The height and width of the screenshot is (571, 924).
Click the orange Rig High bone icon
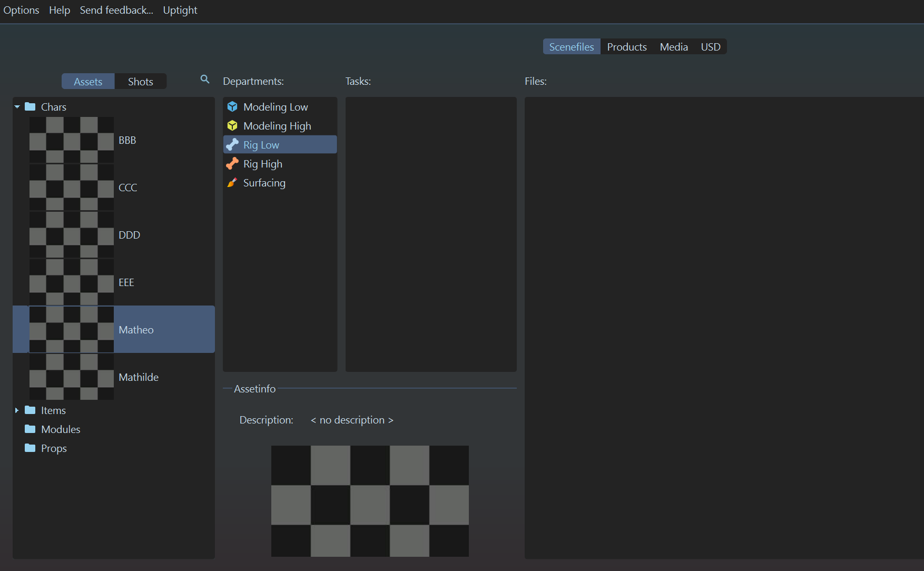[232, 164]
